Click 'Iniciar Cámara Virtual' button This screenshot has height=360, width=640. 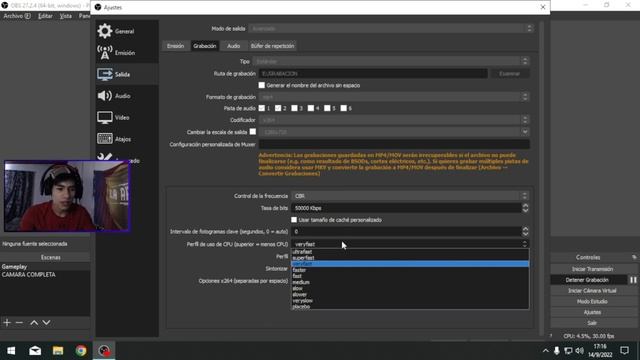click(592, 291)
